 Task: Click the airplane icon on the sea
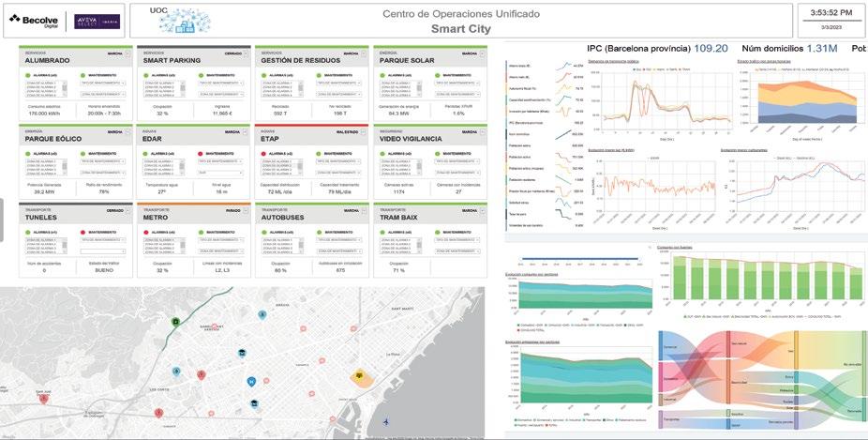pyautogui.click(x=386, y=422)
